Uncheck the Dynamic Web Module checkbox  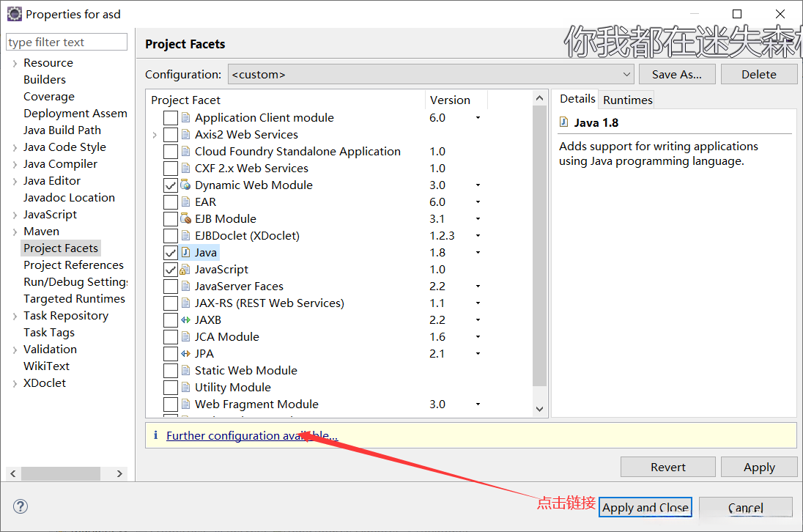coord(171,185)
